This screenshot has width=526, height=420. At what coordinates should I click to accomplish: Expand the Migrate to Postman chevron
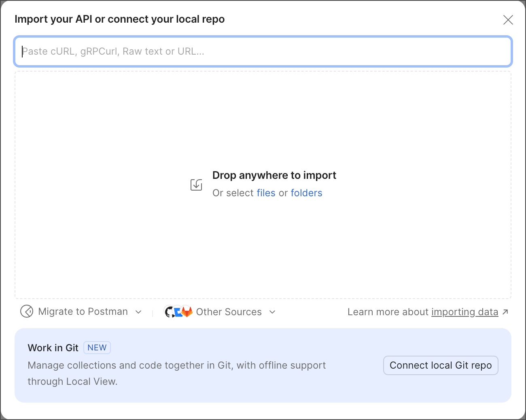point(138,312)
